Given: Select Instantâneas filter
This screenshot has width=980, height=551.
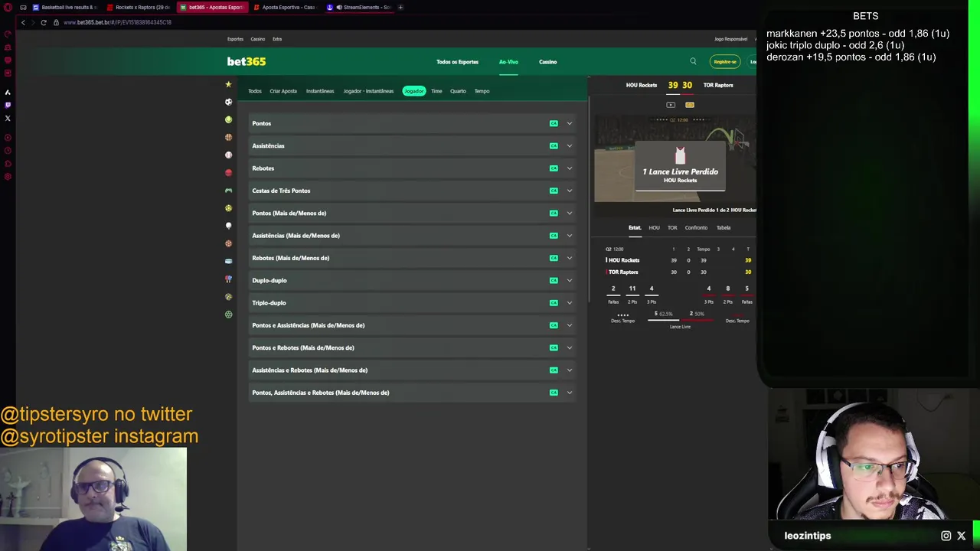Looking at the screenshot, I should click(x=320, y=91).
